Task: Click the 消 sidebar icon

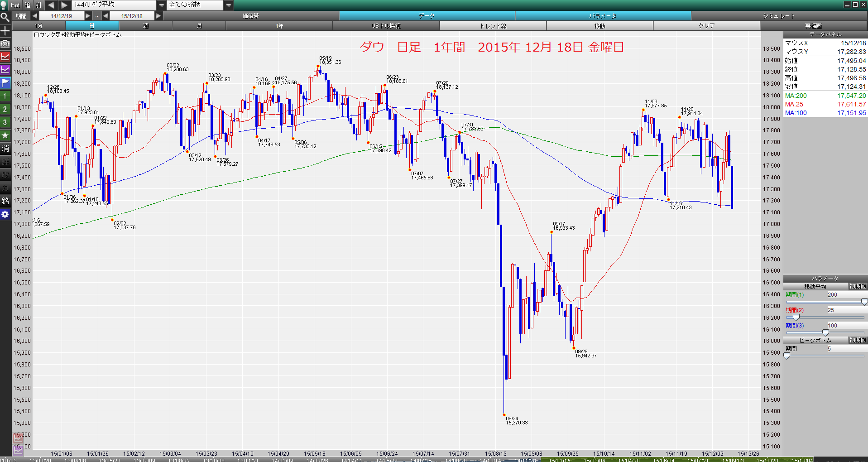Action: point(5,149)
